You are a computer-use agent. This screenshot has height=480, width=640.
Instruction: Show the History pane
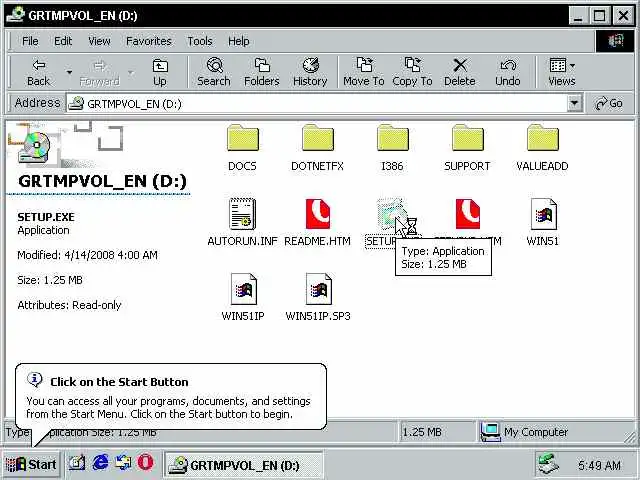(310, 72)
